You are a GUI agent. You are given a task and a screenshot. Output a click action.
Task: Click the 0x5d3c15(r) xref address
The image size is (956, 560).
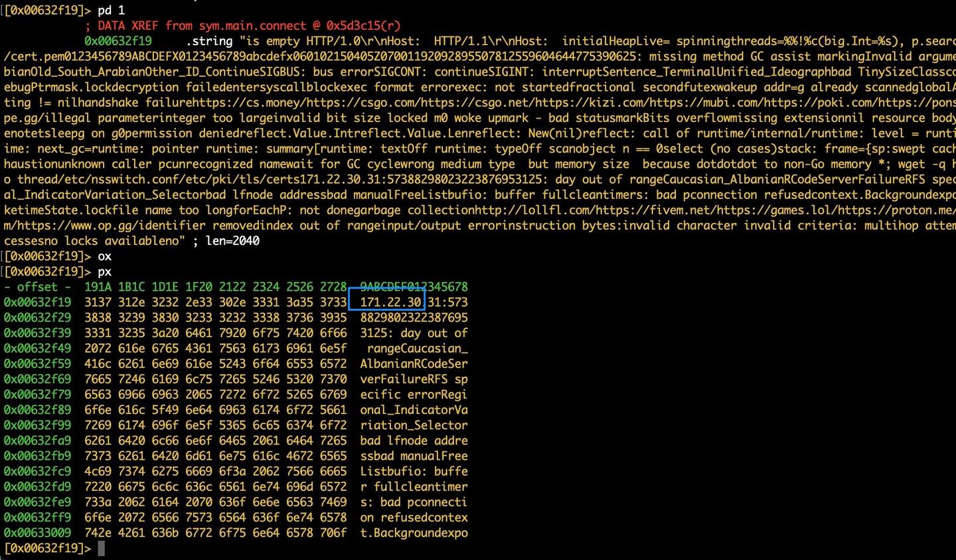[x=363, y=26]
